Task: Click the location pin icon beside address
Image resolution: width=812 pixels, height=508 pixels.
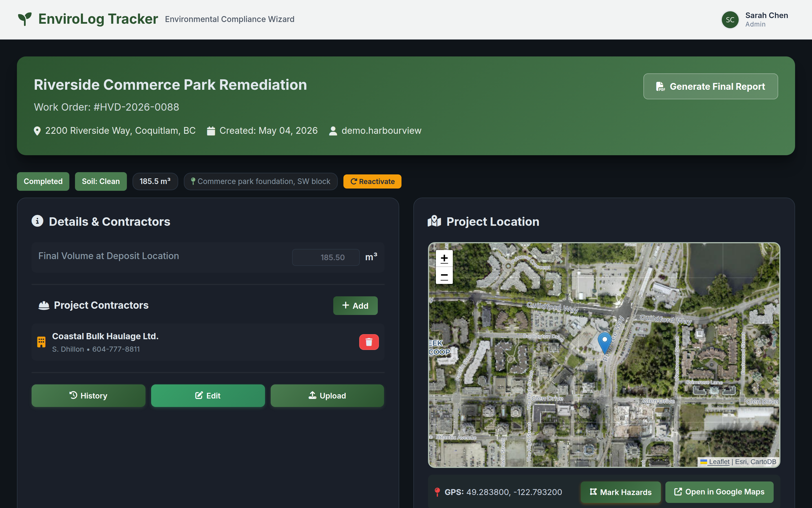Action: (37, 131)
